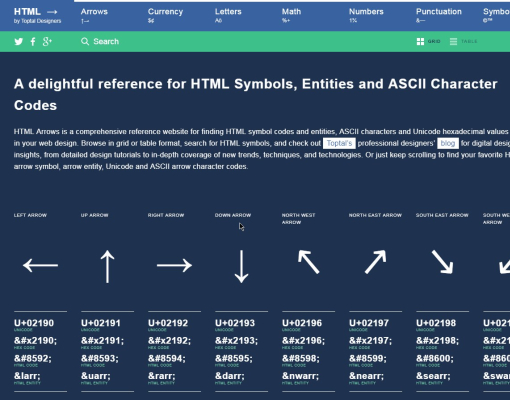The width and height of the screenshot is (510, 400).
Task: Switch to TABLE view label
Action: pyautogui.click(x=469, y=42)
